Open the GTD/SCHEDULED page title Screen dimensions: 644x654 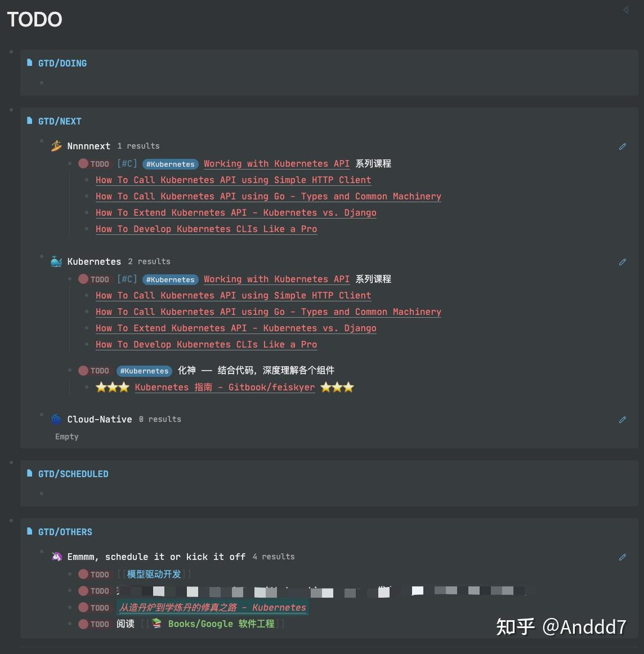point(73,474)
